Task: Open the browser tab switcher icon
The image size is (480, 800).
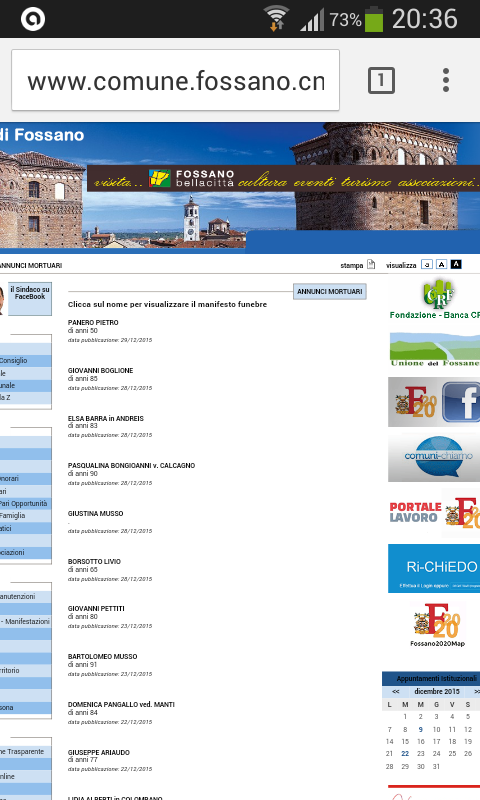Action: [x=381, y=81]
